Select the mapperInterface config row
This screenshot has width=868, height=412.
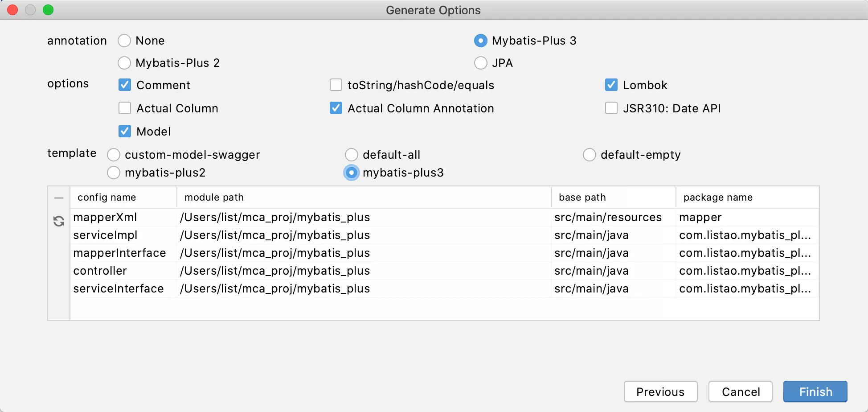click(444, 253)
